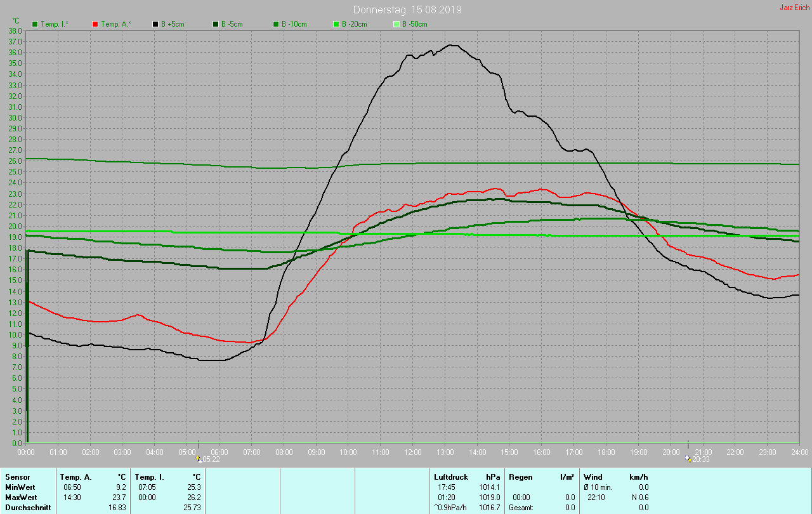This screenshot has width=812, height=514.
Task: Click the Jarz Erich text
Action: click(794, 8)
